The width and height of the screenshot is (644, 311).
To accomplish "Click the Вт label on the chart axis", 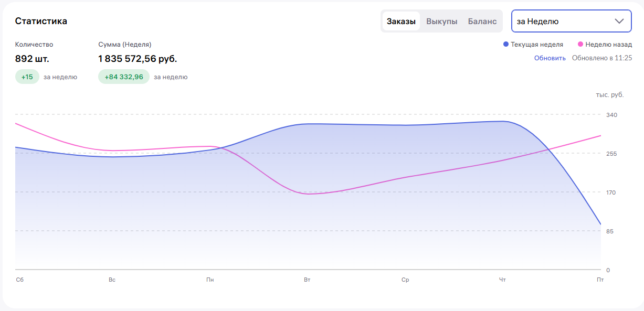I will 307,280.
